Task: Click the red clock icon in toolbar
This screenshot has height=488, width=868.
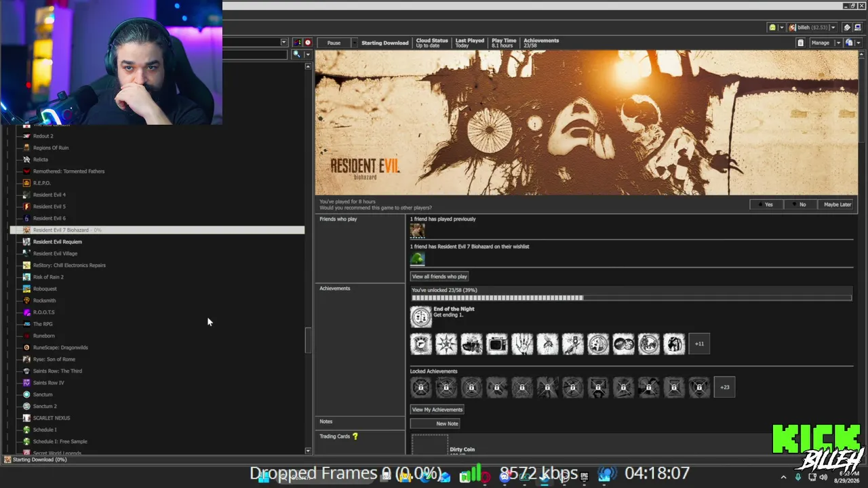Action: point(307,43)
